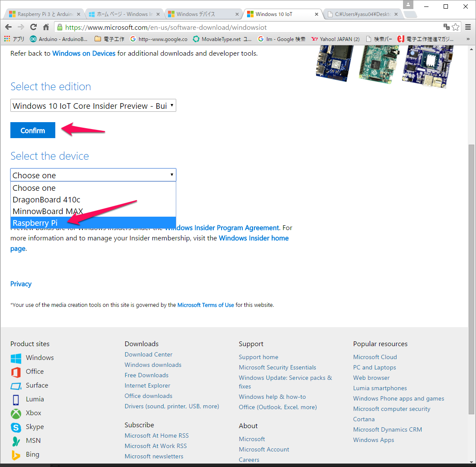476x467 pixels.
Task: Open the MovableType.net bookmark
Action: (222, 39)
